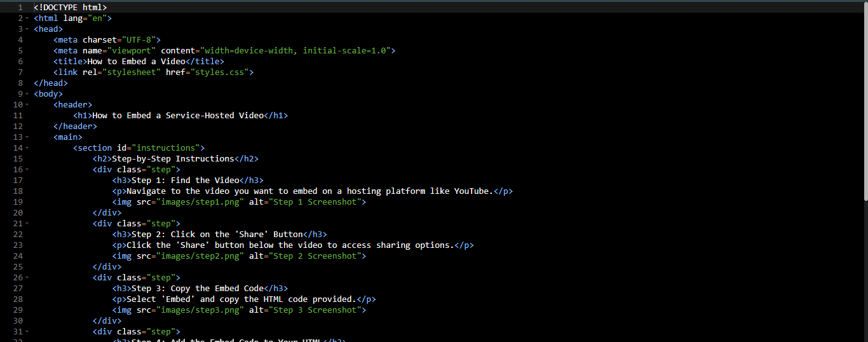
Task: Click the "images/step3.png" image source
Action: tap(200, 310)
